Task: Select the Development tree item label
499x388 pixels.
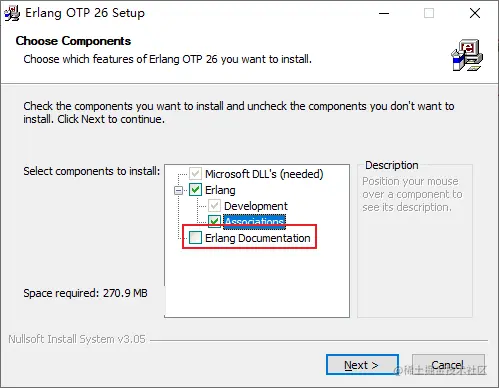Action: [256, 206]
